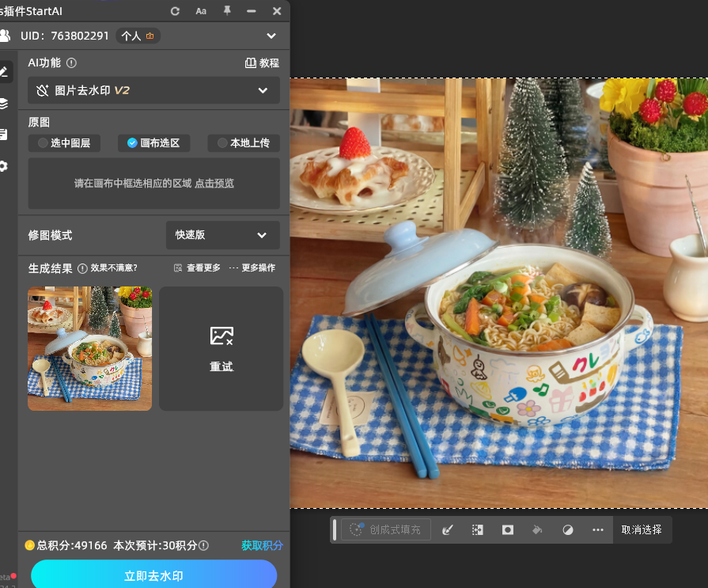Open the 图片去水印 V2 function dropdown
This screenshot has height=588, width=708.
pyautogui.click(x=153, y=90)
